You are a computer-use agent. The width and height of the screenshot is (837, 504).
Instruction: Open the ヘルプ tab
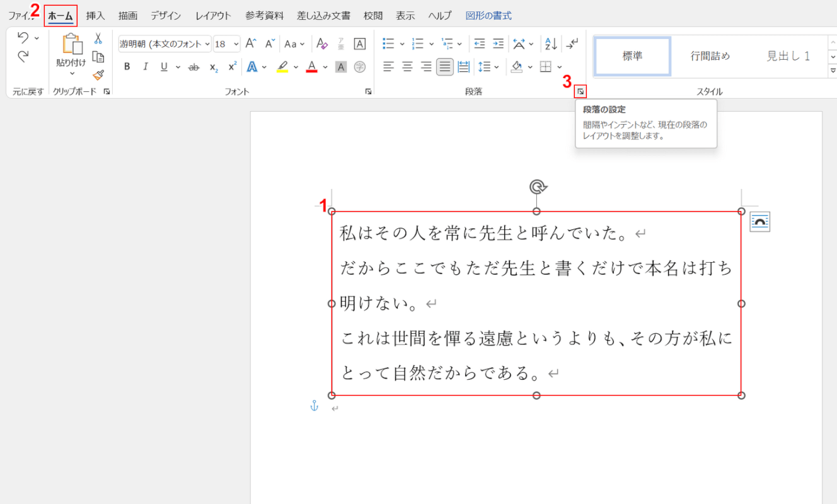(440, 16)
